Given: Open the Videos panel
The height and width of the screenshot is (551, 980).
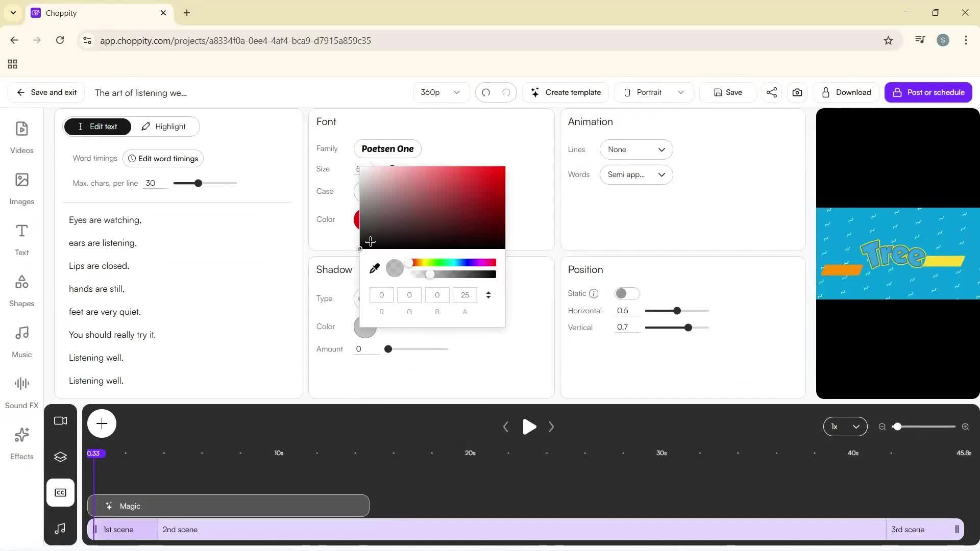Looking at the screenshot, I should 21,137.
